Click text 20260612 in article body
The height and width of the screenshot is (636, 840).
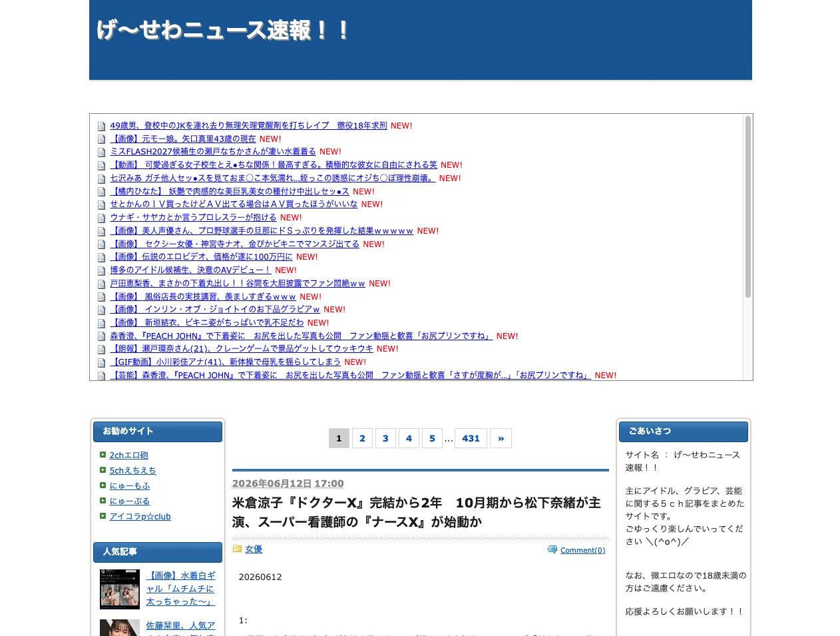pos(260,577)
